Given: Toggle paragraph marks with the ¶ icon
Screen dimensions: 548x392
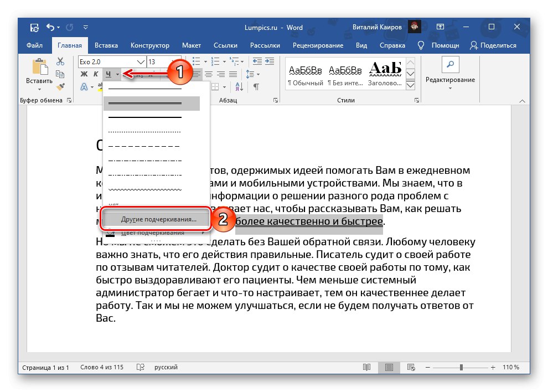Looking at the screenshot, I should pos(255,87).
